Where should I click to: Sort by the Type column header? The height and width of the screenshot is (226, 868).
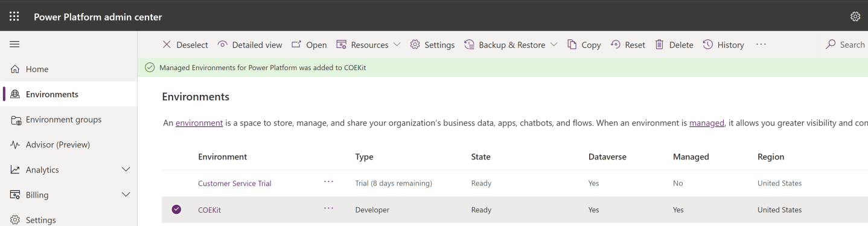point(364,157)
